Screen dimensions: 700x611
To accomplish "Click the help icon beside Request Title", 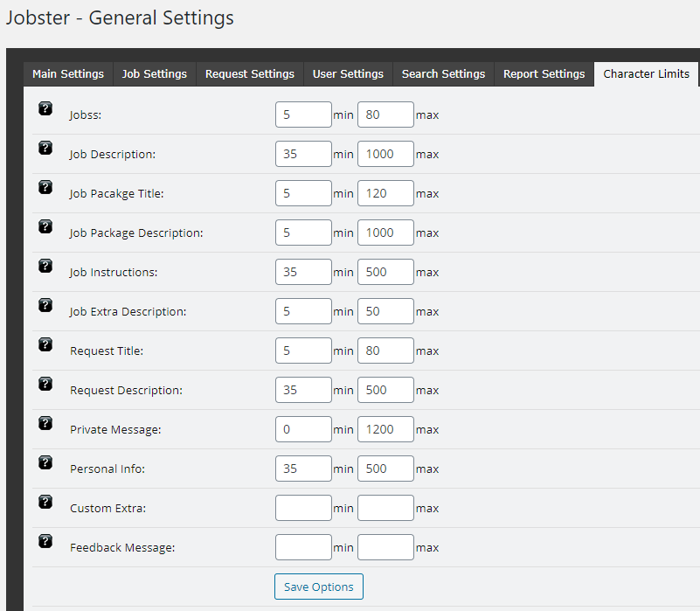I will pos(45,344).
